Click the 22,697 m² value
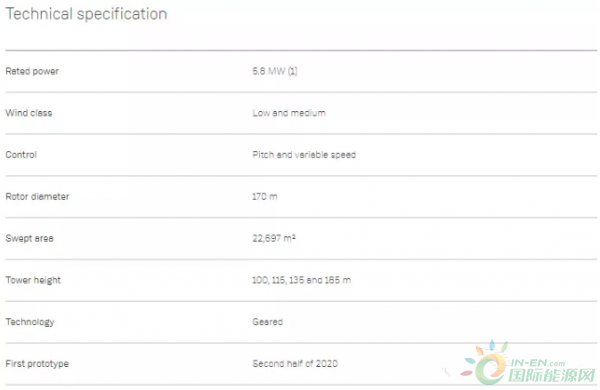The width and height of the screenshot is (600, 390). pyautogui.click(x=274, y=238)
